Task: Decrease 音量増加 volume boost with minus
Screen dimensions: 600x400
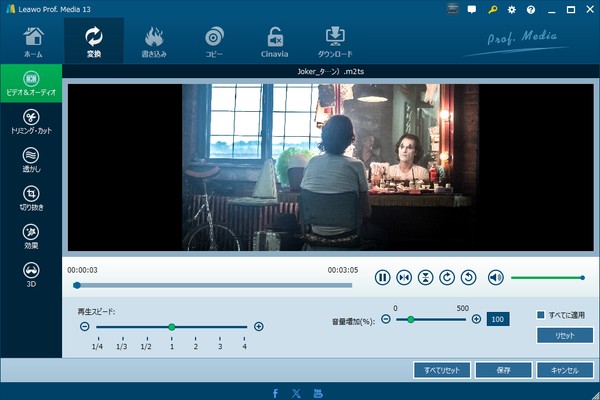Action: click(x=386, y=319)
